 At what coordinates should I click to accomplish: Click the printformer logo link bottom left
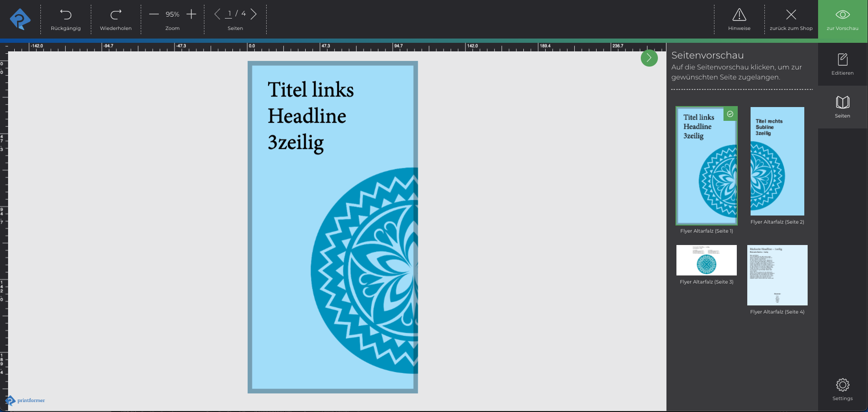click(26, 401)
